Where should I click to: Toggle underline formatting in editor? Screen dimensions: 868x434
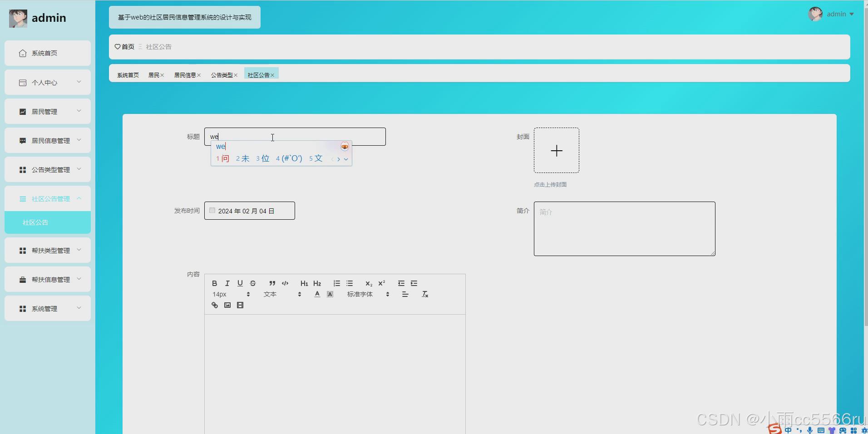(x=240, y=283)
